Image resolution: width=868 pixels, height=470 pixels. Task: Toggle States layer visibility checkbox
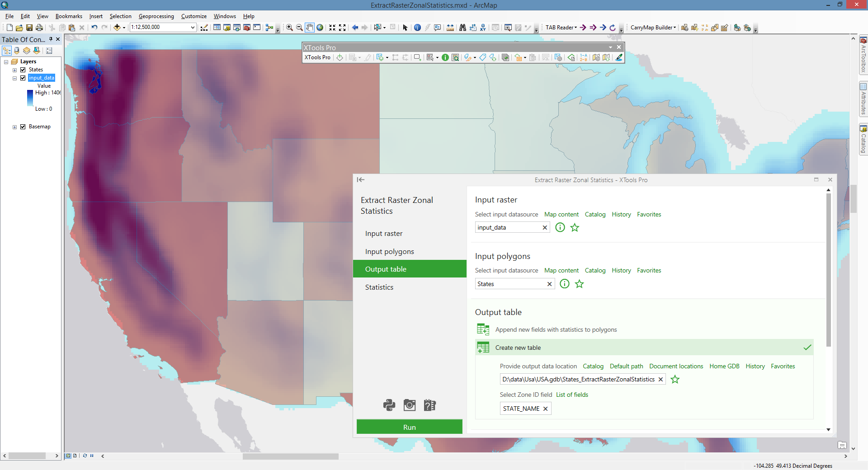(23, 70)
